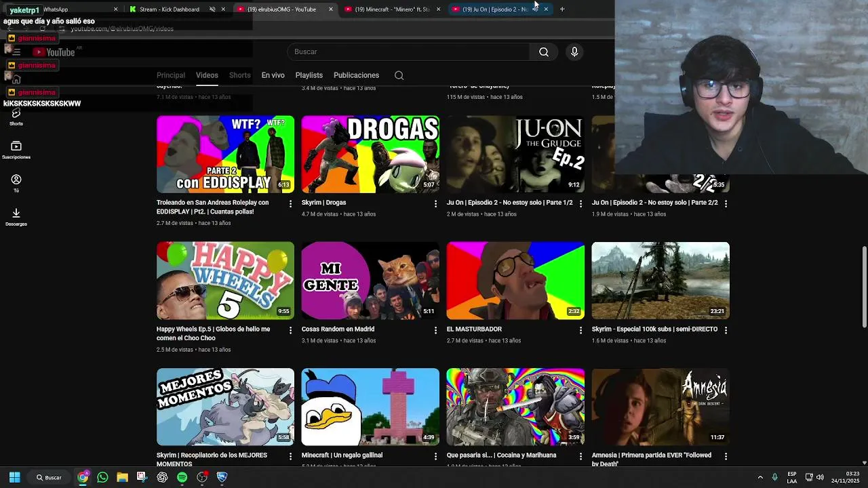Click the YouTube Buscar search field
This screenshot has width=868, height=488.
(408, 52)
